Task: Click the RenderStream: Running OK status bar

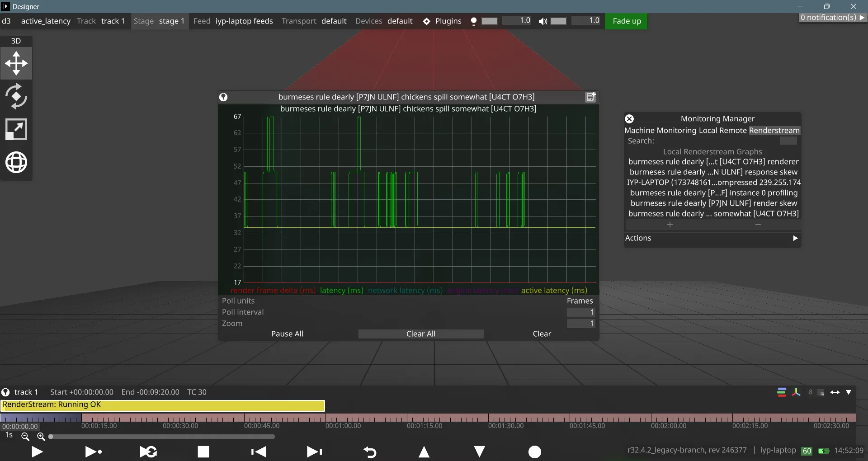Action: click(x=162, y=405)
